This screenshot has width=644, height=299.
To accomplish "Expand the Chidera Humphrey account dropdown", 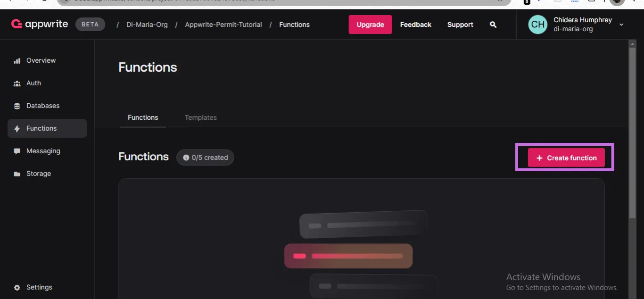I will pyautogui.click(x=621, y=25).
